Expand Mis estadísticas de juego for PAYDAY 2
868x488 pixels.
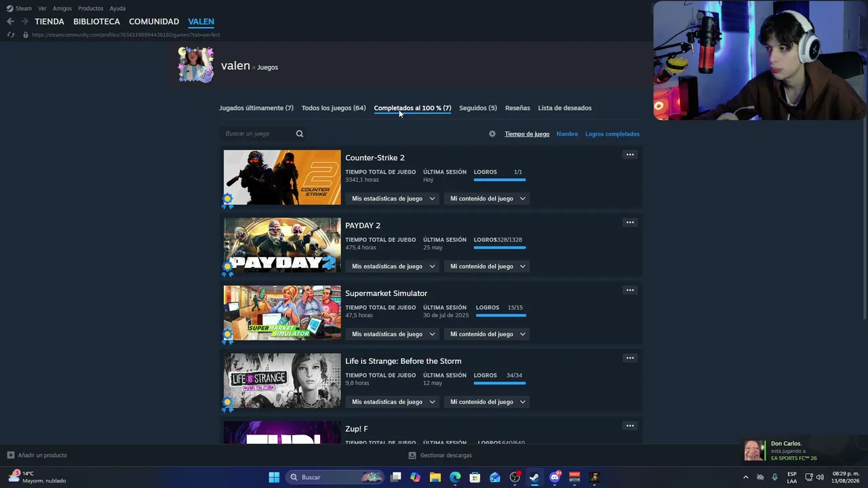click(x=393, y=266)
